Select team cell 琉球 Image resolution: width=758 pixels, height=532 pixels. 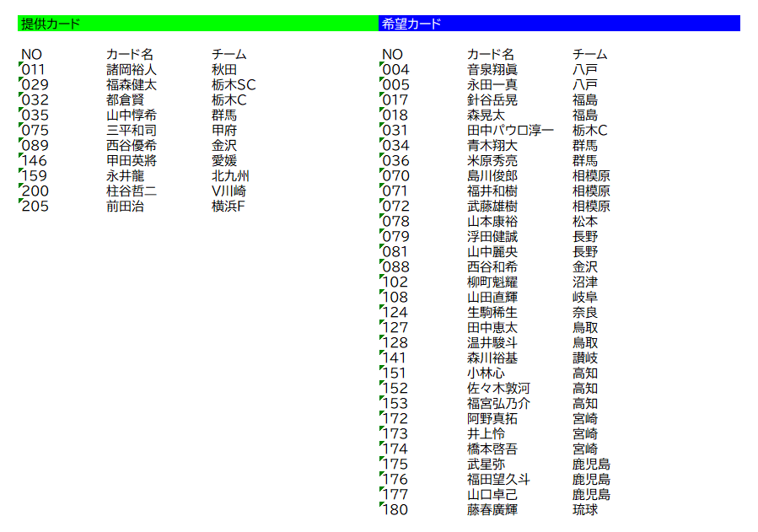tap(585, 510)
